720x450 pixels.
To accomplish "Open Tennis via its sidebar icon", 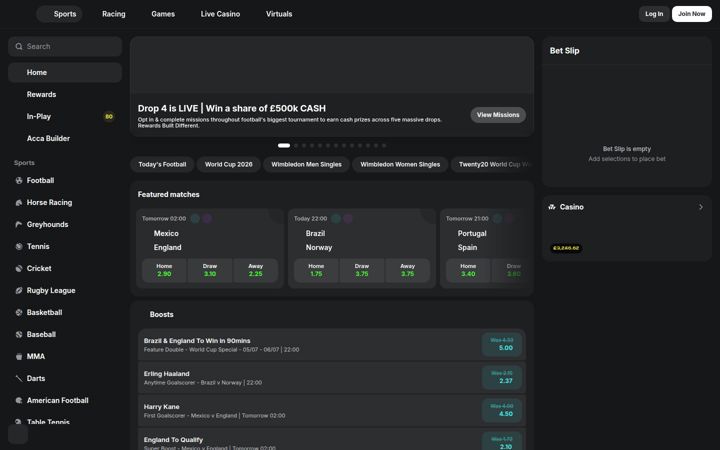I will (19, 247).
